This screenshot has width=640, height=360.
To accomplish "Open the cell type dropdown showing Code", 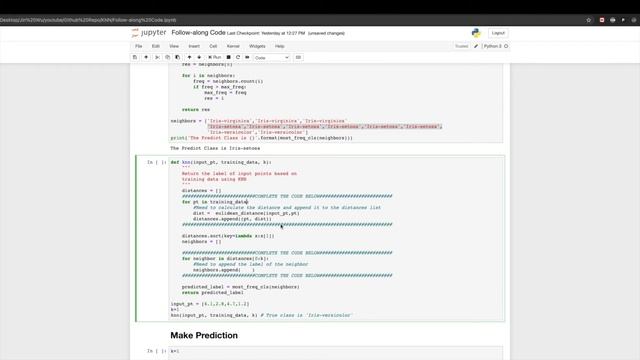I will tap(271, 58).
